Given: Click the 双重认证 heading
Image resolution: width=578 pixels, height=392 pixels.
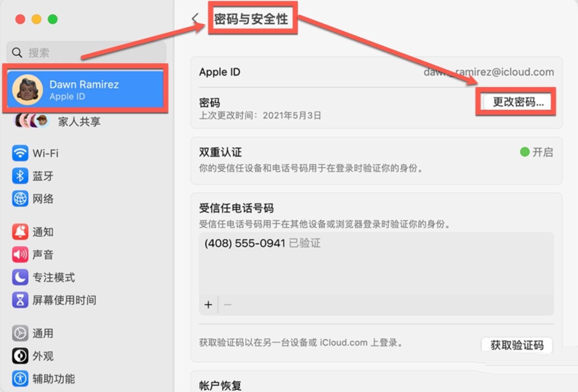Looking at the screenshot, I should tap(220, 152).
